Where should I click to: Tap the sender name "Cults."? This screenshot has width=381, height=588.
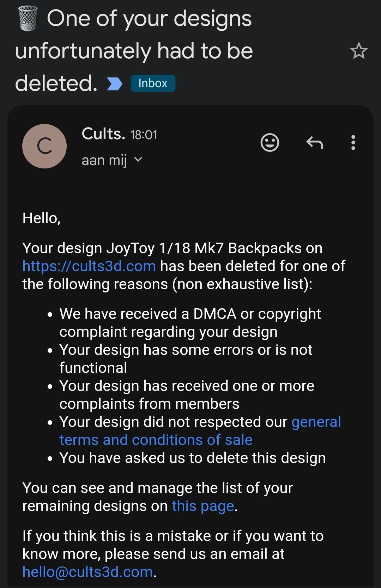click(x=103, y=134)
